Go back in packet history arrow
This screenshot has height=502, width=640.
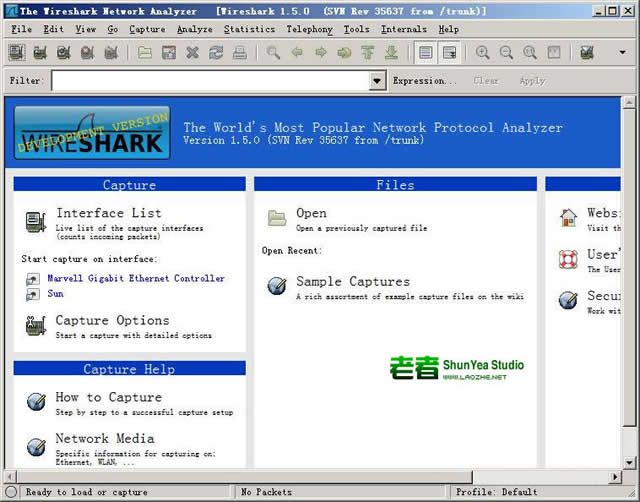tap(297, 53)
